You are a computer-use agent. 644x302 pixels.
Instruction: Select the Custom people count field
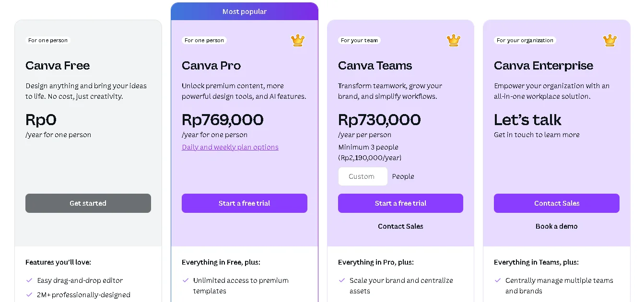363,176
